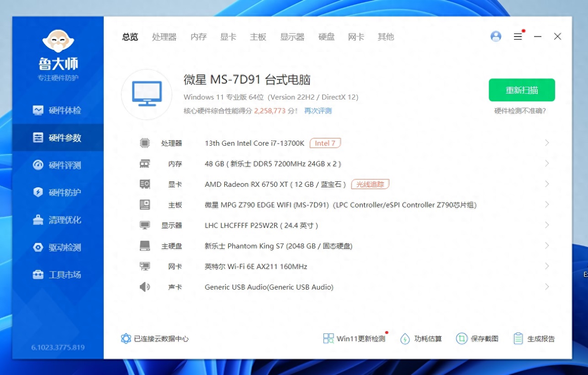This screenshot has width=588, height=375.
Task: Click the 再次评测 link
Action: [x=318, y=111]
